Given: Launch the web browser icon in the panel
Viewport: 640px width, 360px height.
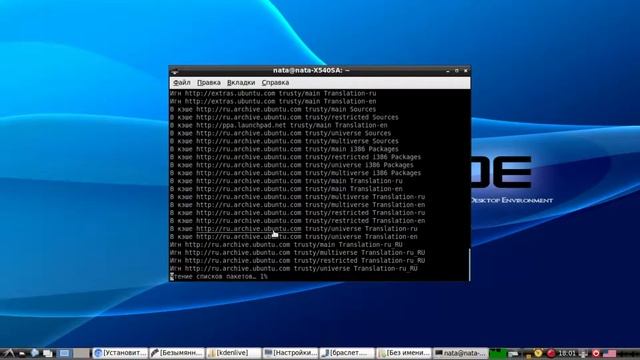Looking at the screenshot, I should [34, 353].
